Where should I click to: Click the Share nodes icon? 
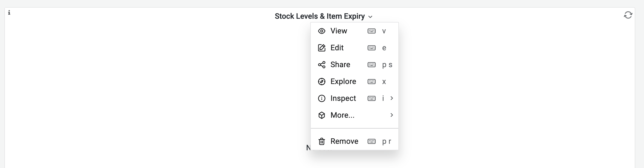pyautogui.click(x=322, y=65)
